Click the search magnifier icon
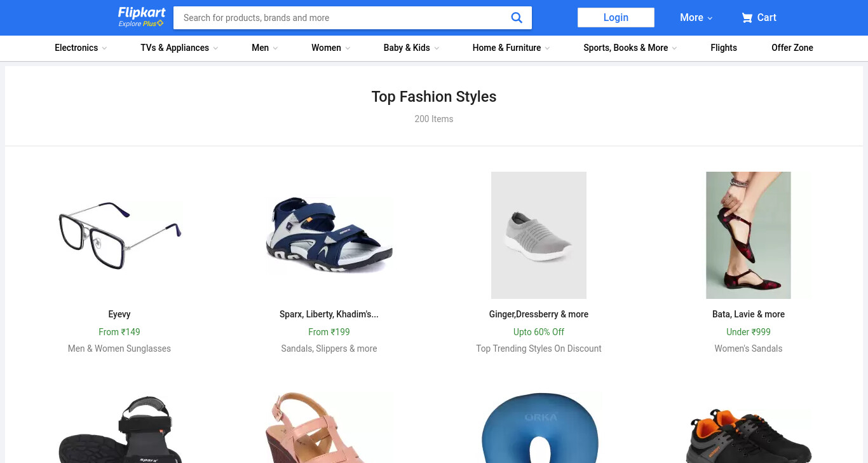 pos(517,18)
